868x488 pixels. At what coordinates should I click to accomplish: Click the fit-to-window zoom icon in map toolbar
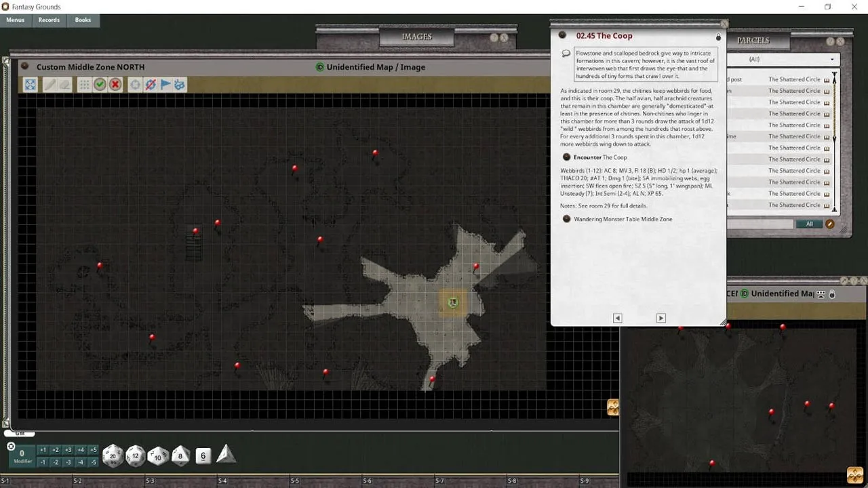[31, 84]
